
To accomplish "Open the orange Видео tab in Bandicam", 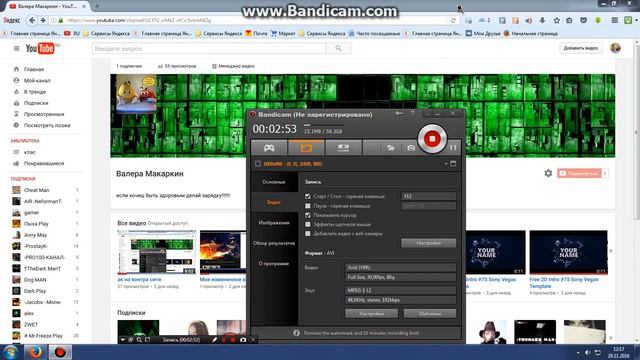I will pyautogui.click(x=274, y=202).
